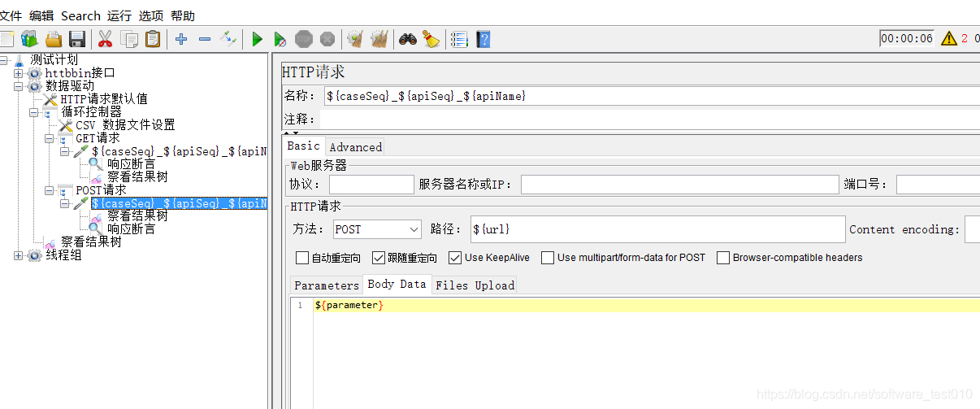Open the Help question mark icon

tap(483, 38)
